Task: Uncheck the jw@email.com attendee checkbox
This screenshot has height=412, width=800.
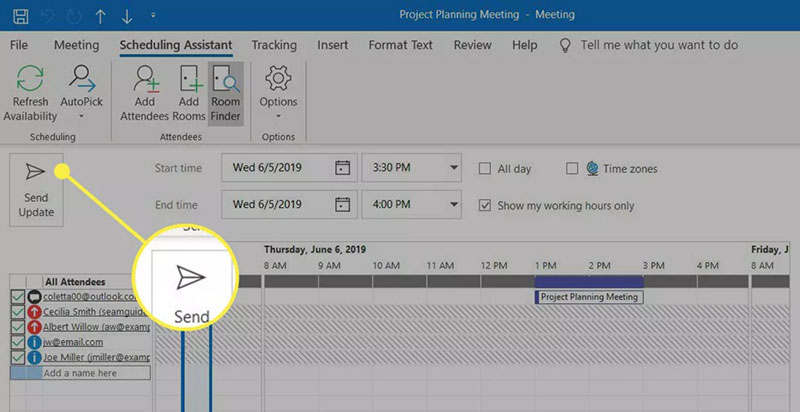Action: point(18,342)
